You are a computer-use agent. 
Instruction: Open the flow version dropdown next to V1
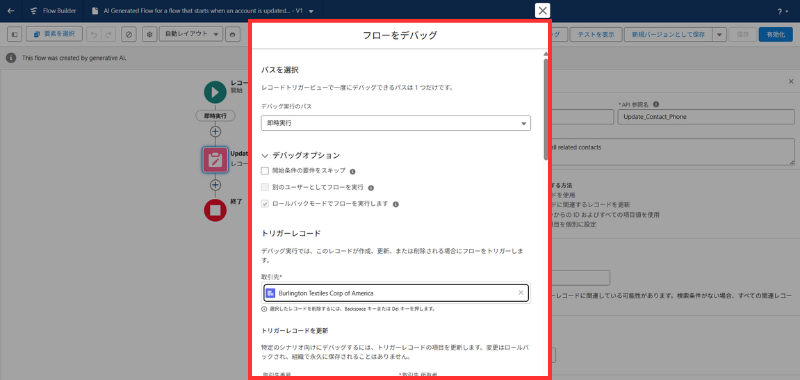311,11
